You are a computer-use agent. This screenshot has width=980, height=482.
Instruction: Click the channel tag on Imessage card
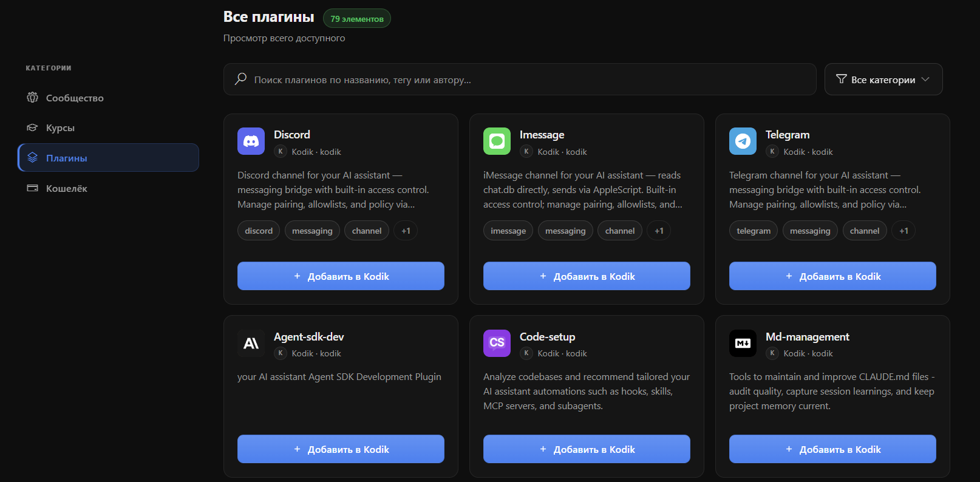620,231
